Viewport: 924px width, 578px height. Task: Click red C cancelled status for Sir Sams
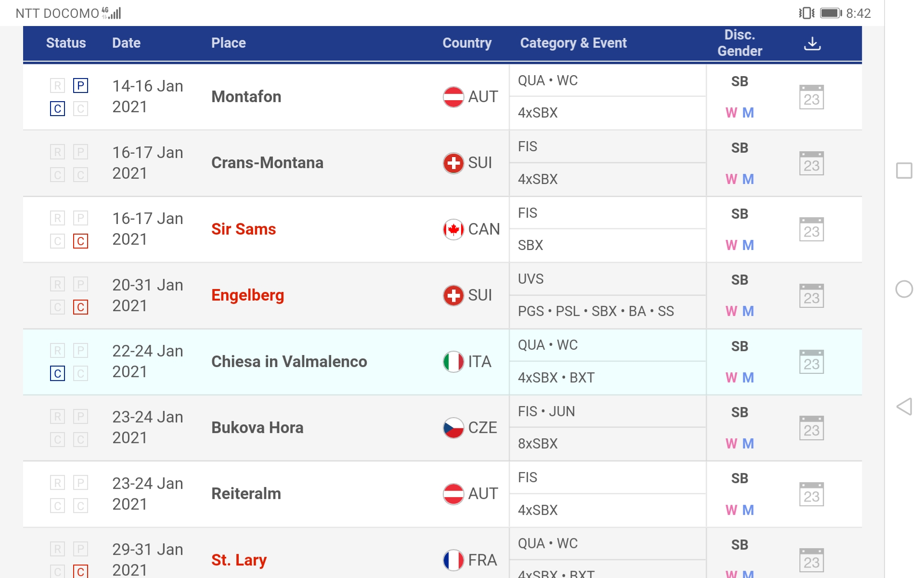click(80, 241)
